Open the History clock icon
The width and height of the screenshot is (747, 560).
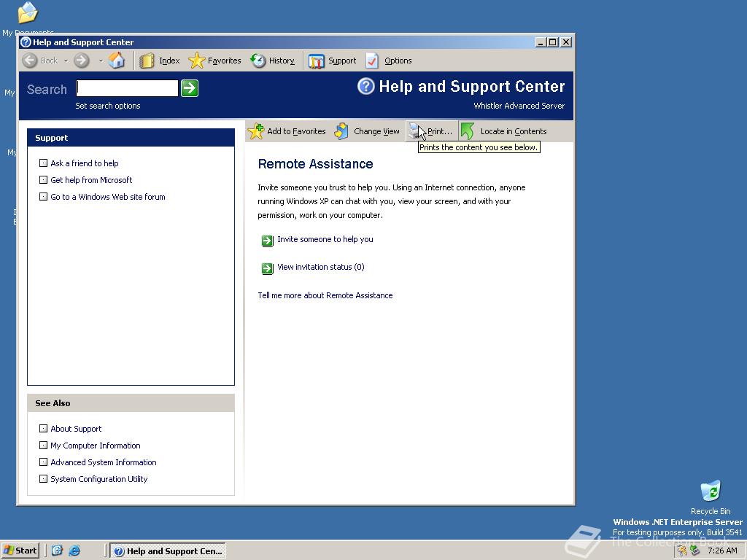pos(258,61)
